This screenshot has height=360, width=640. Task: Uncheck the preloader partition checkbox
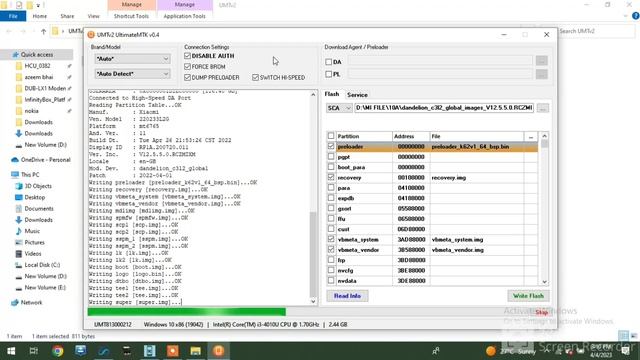[331, 146]
